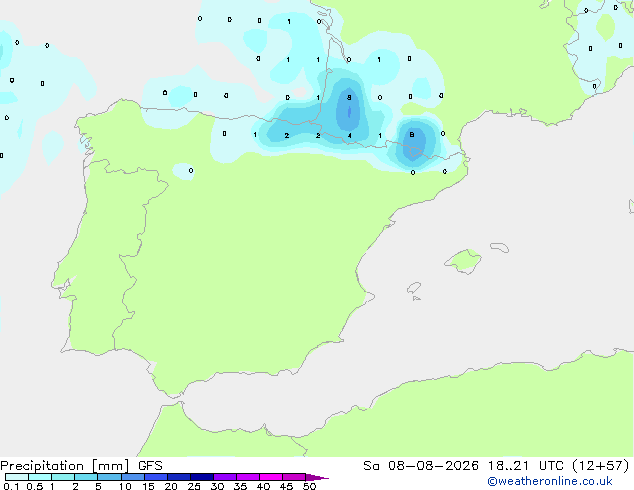Screen dimensions: 634x490
Task: Pick the 20–25 mm legend swatch
Action: pyautogui.click(x=179, y=477)
